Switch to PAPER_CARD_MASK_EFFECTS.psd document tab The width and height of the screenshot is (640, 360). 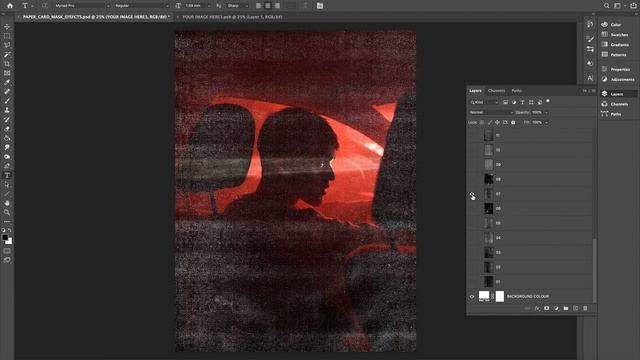pos(95,17)
